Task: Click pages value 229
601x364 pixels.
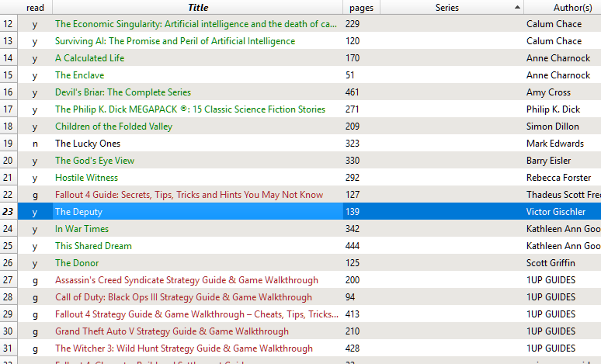Action: coord(353,24)
